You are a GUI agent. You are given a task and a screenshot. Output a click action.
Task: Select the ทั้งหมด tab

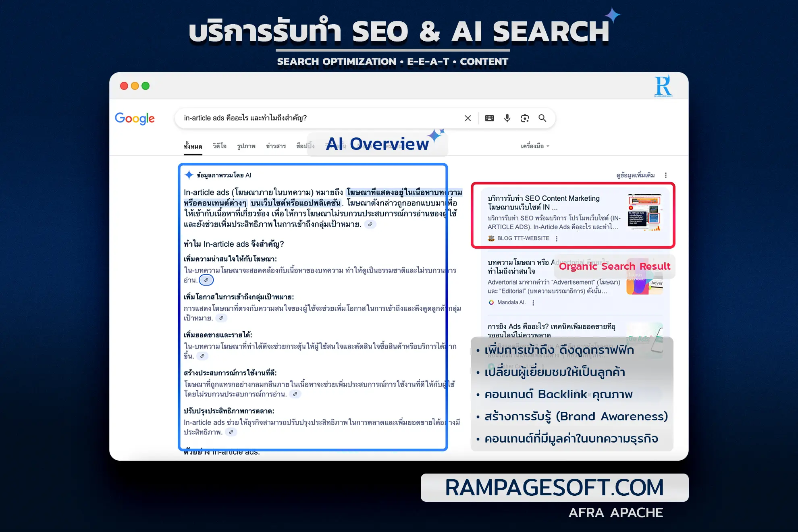click(193, 146)
